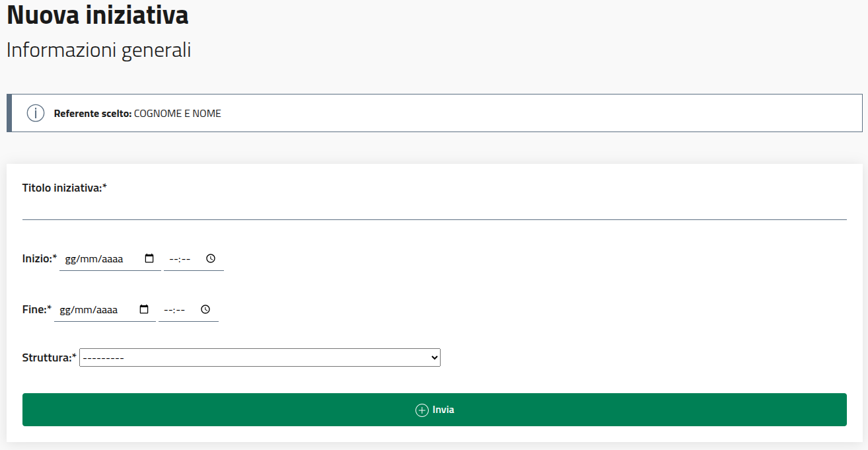
Task: Click the info icon beside Referente scelto
Action: coord(36,113)
